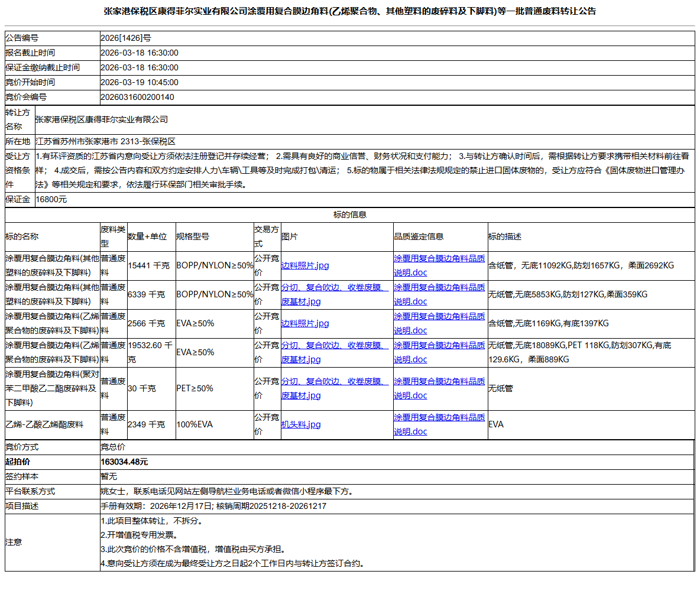打开2566千克EVA标的的边料照片.jpg链接
This screenshot has width=700, height=594.
click(x=304, y=323)
